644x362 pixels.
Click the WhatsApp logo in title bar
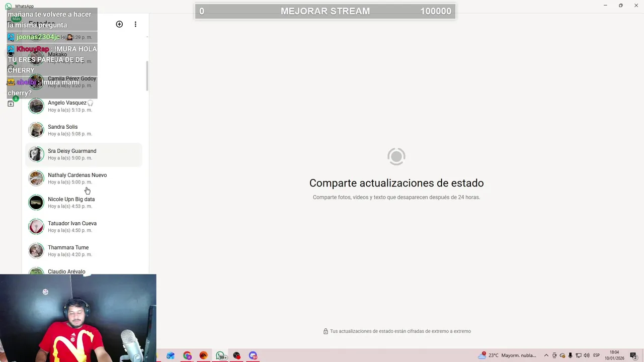click(8, 6)
